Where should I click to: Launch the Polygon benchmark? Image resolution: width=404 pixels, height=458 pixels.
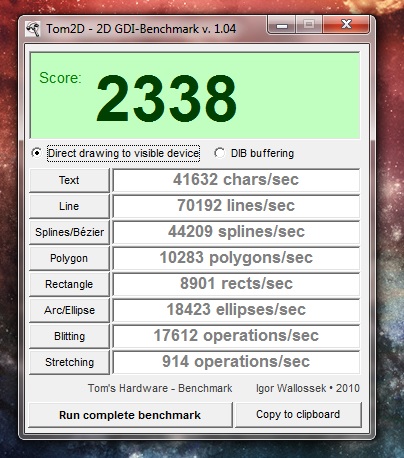point(69,258)
